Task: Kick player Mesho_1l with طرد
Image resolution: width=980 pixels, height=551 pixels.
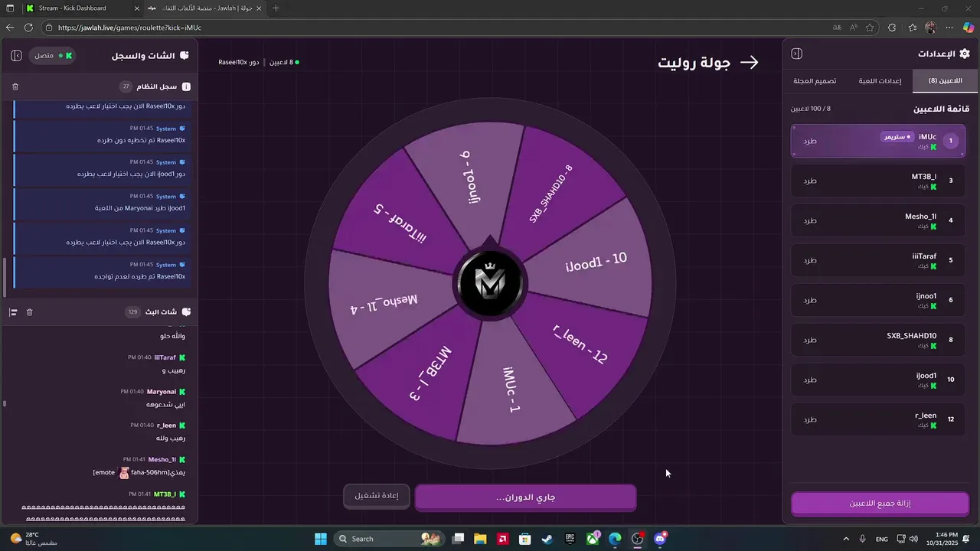Action: [810, 220]
